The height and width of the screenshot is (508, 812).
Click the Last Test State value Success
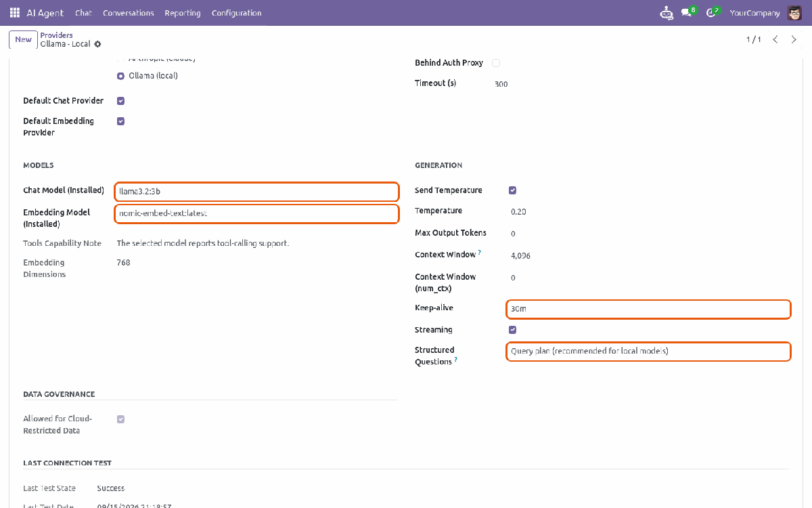tap(110, 488)
